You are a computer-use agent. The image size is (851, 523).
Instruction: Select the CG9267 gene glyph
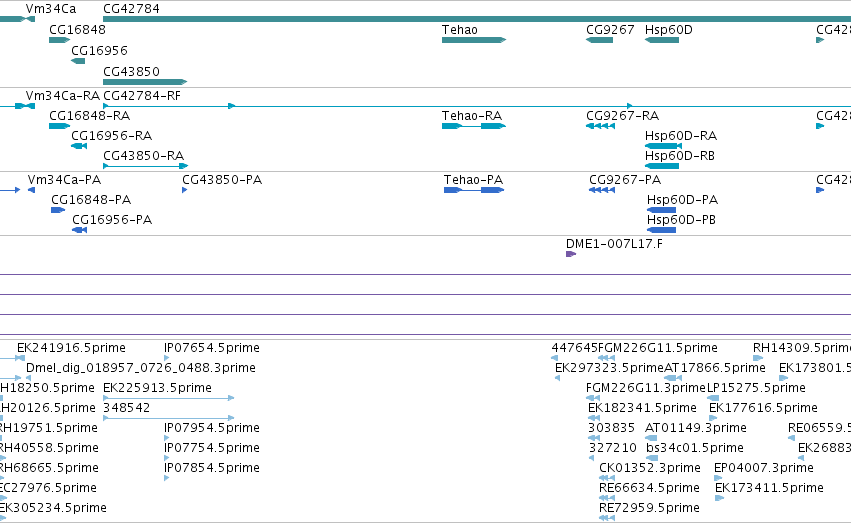599,40
